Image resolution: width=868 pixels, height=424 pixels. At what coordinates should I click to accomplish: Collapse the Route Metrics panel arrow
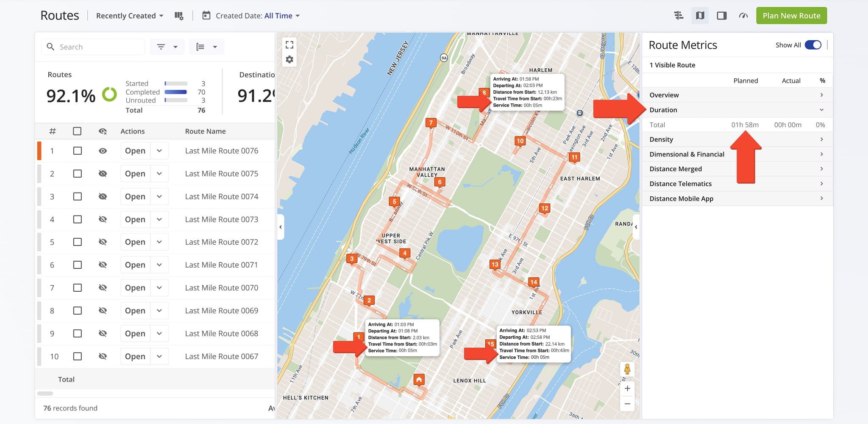tap(636, 227)
